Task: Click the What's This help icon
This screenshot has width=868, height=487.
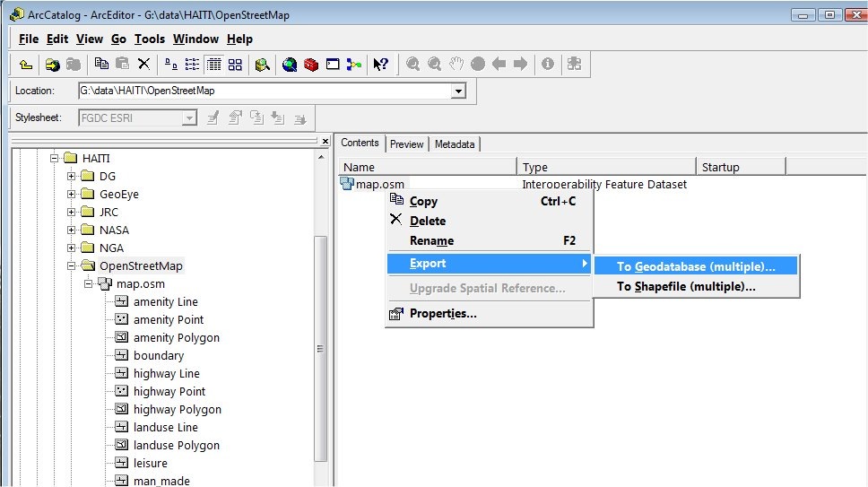Action: pos(381,65)
